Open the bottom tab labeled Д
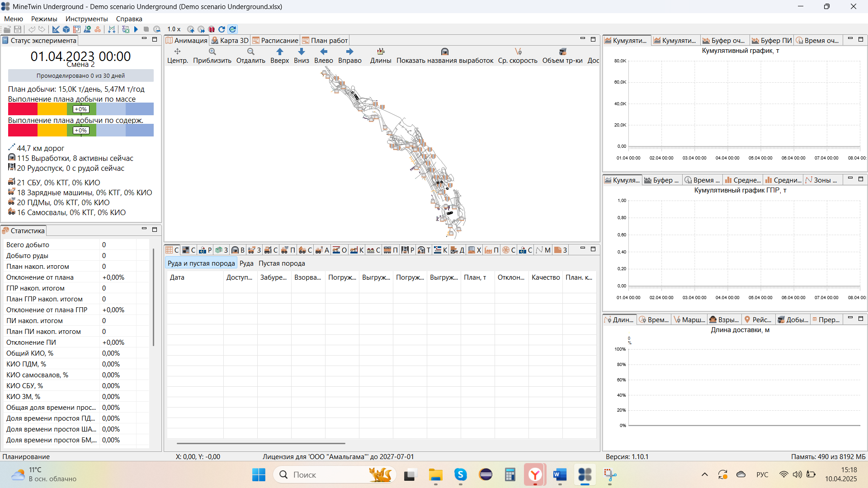Viewport: 868px width, 488px height. coord(458,250)
